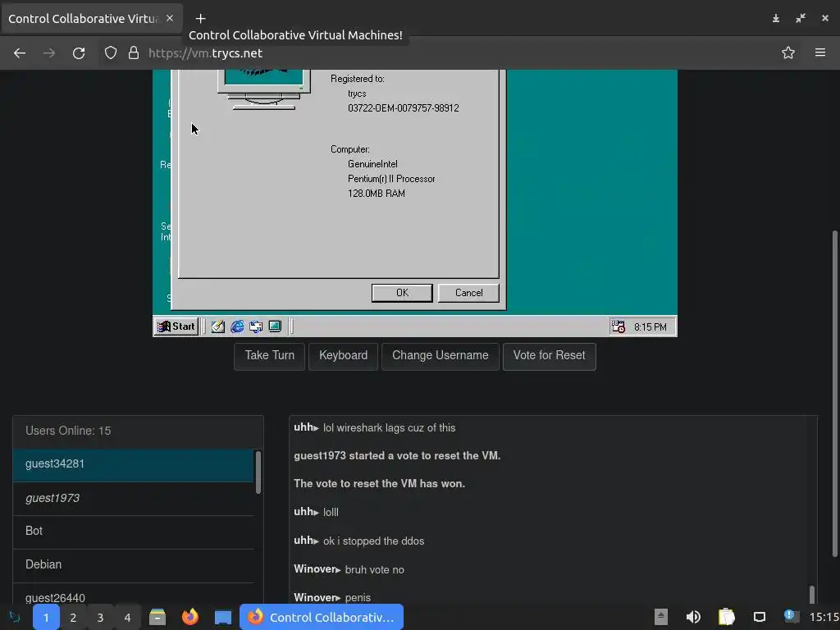Switch to workspace 1

tap(46, 618)
